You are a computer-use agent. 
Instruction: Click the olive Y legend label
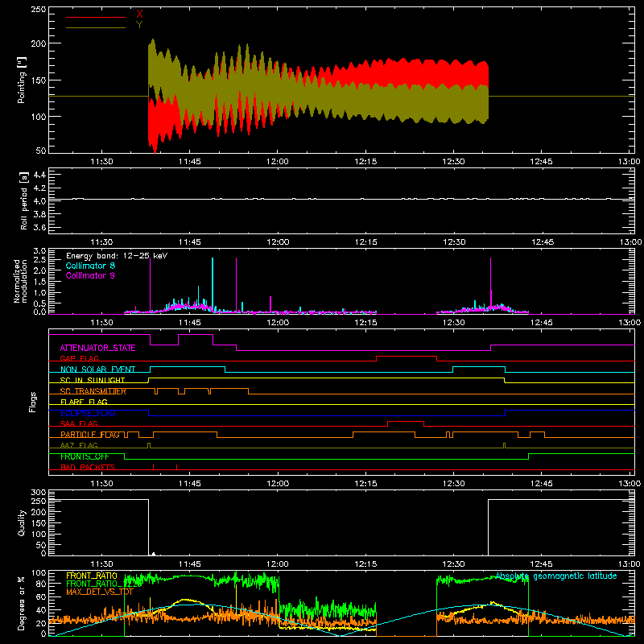[139, 25]
